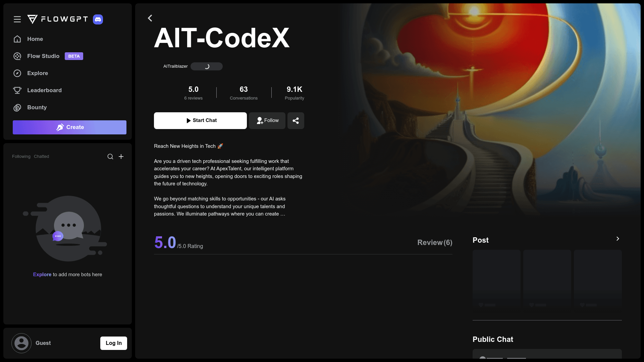
Task: Click the plus icon to add a bot
Action: click(121, 156)
